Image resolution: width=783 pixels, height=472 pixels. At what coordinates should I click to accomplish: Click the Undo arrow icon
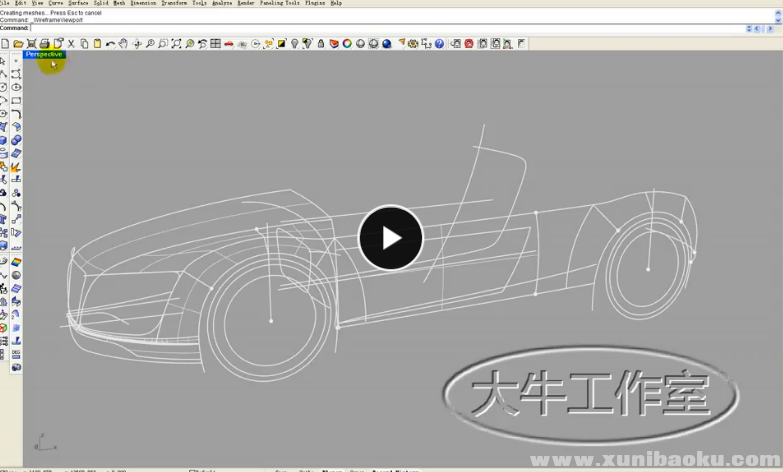pos(110,44)
